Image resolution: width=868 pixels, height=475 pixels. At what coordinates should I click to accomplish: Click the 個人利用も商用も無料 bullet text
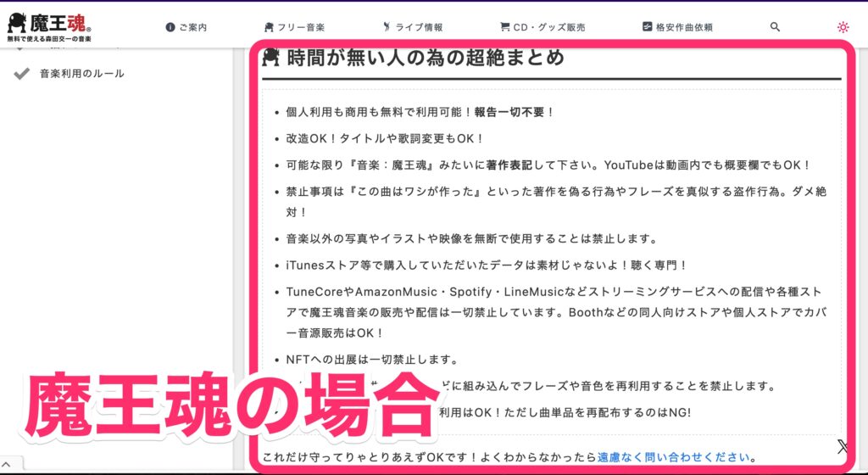pyautogui.click(x=420, y=112)
